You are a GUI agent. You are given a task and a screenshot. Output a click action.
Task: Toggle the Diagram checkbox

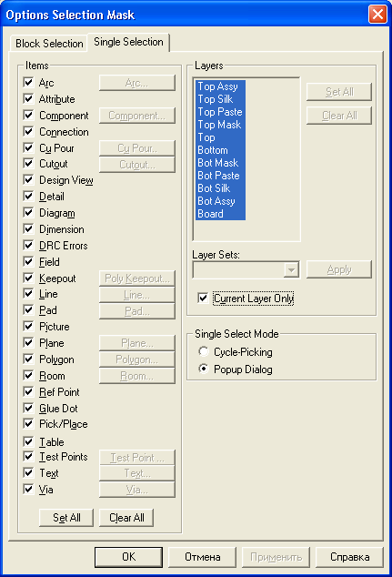[x=28, y=212]
